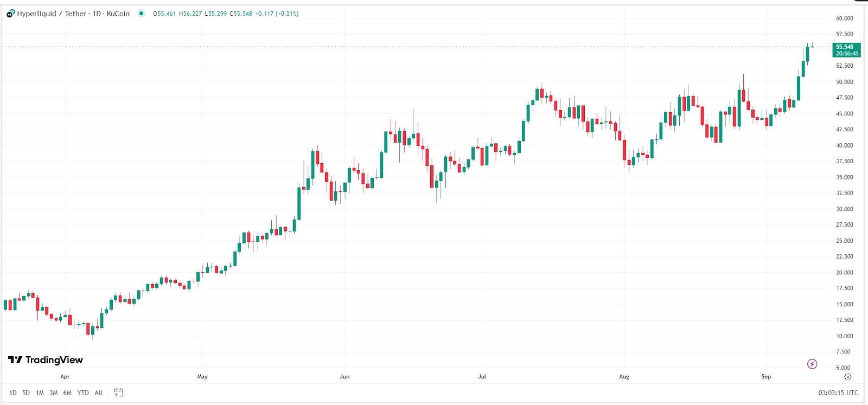
Task: Click the 60.000 price scale label
Action: tap(844, 18)
